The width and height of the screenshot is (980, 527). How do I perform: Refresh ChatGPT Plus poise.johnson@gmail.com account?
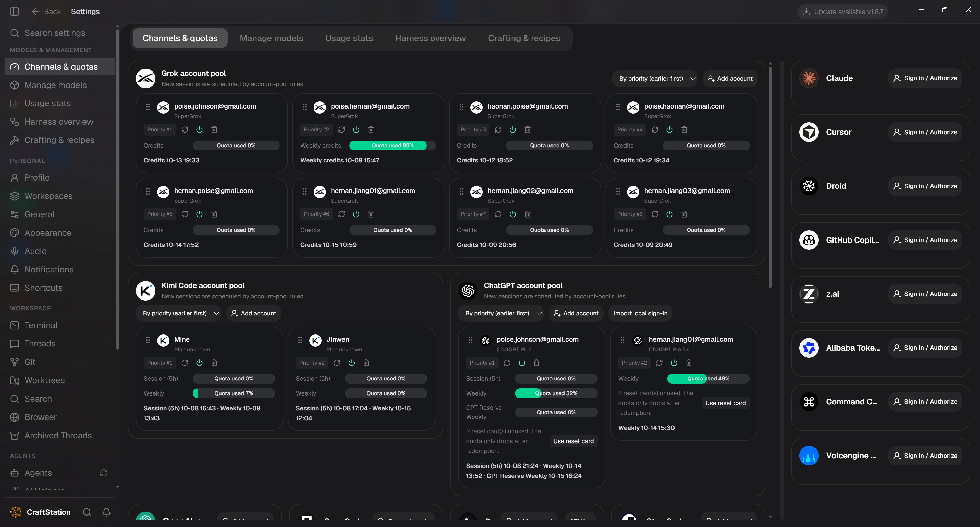[x=507, y=363]
